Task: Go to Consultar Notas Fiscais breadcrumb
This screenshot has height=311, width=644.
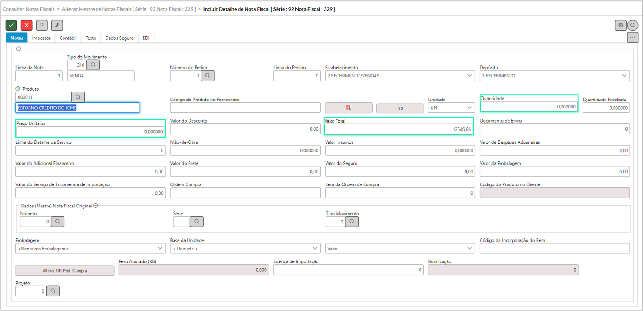Action: coord(29,9)
